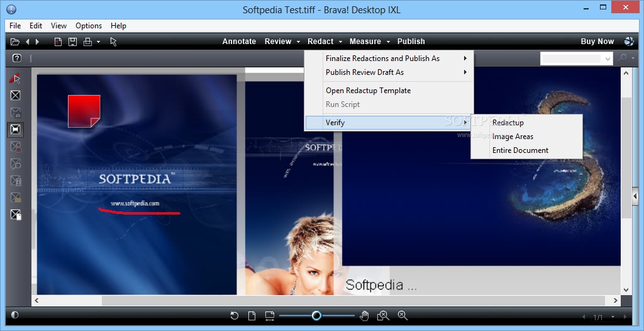Select the redact text 'ab' tool
Image resolution: width=644 pixels, height=331 pixels.
point(15,113)
